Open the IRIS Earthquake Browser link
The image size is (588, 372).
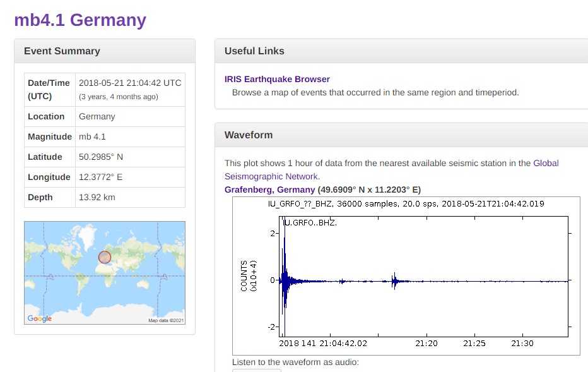point(277,79)
